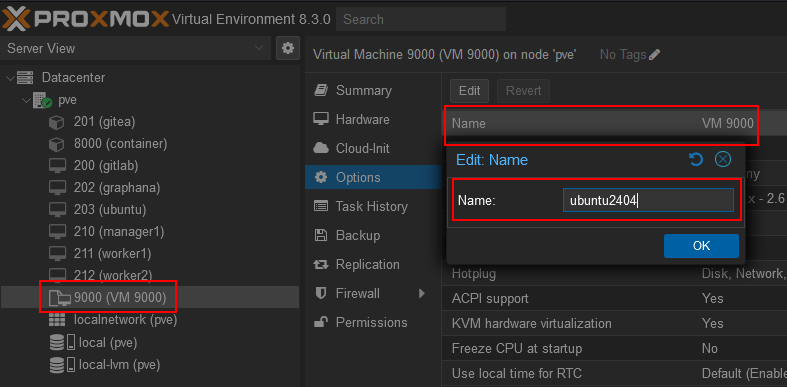The height and width of the screenshot is (387, 787).
Task: Click the Name input containing ubuntu2404
Action: click(x=648, y=200)
